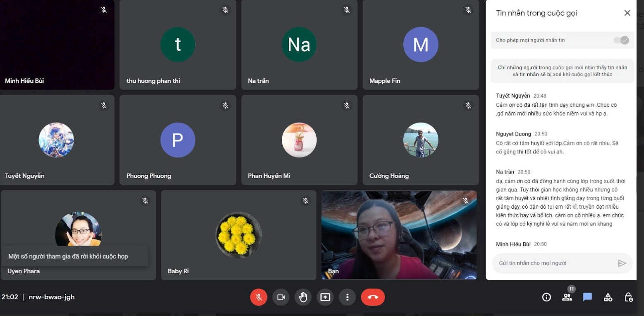This screenshot has height=316, width=644.
Task: Open host controls lock icon
Action: (x=628, y=297)
